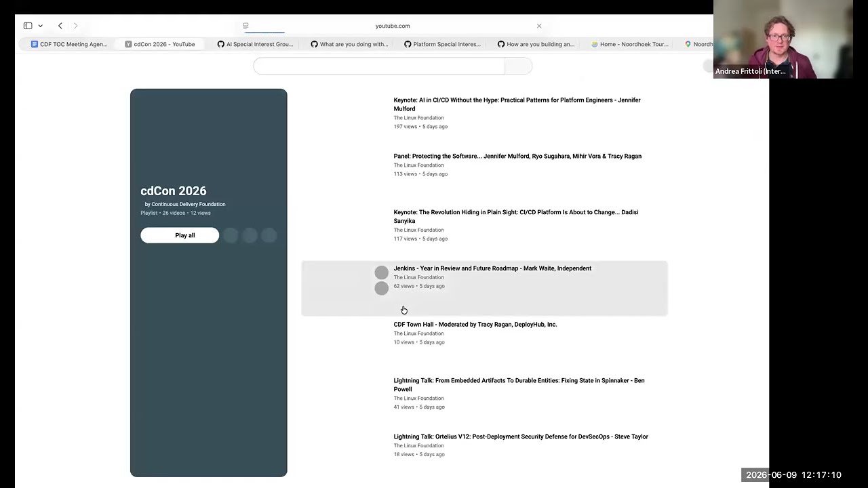Show the Safari sidebar
The image size is (868, 488).
(28, 26)
